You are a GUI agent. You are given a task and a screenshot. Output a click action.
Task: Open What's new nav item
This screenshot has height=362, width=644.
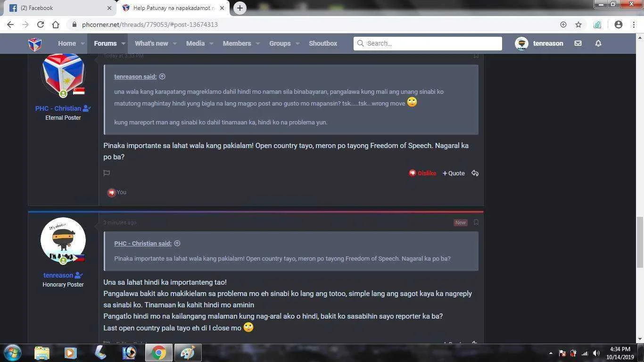coord(151,43)
